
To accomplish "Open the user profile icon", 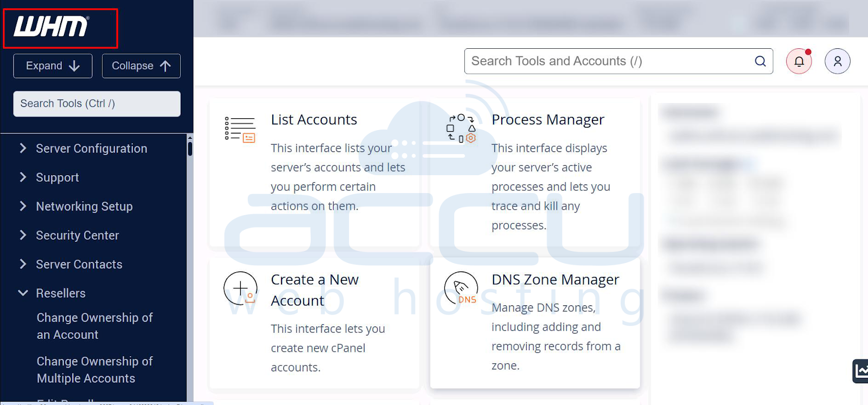I will point(838,61).
